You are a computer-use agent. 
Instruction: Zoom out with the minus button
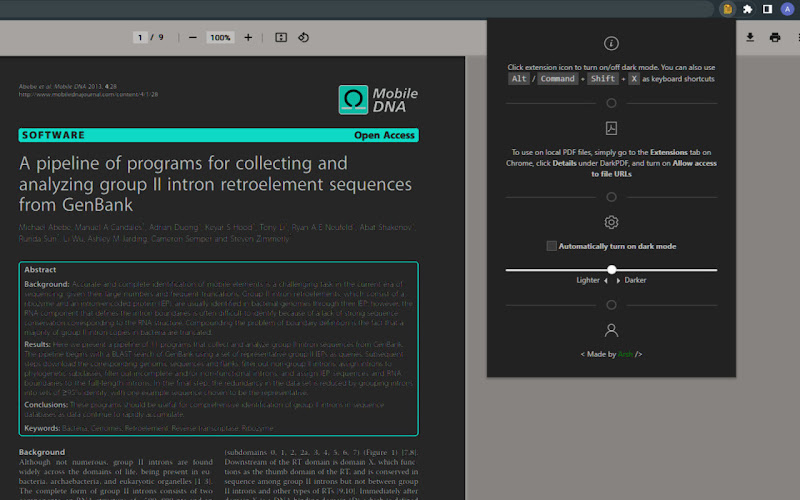[192, 37]
